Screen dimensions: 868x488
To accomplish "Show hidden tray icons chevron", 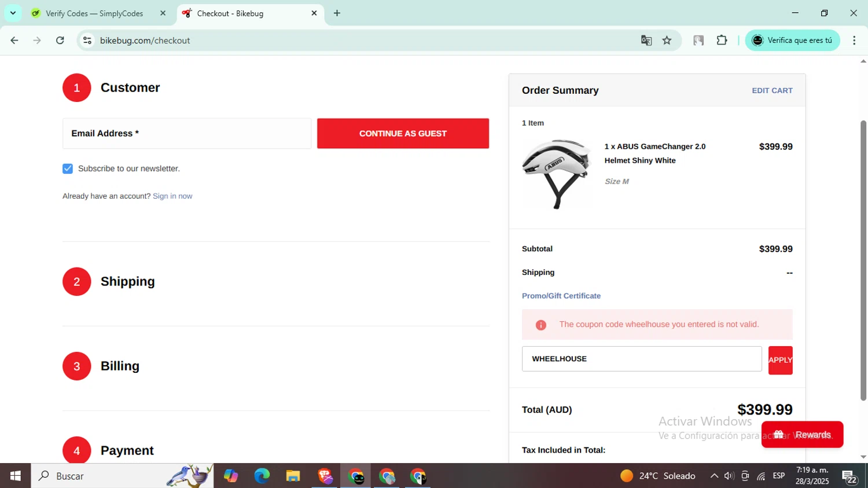I will (x=714, y=476).
